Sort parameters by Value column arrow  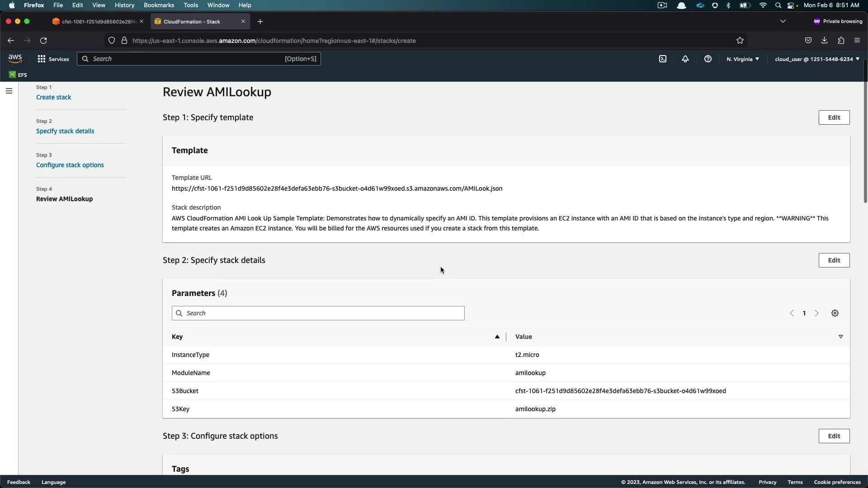tap(840, 337)
